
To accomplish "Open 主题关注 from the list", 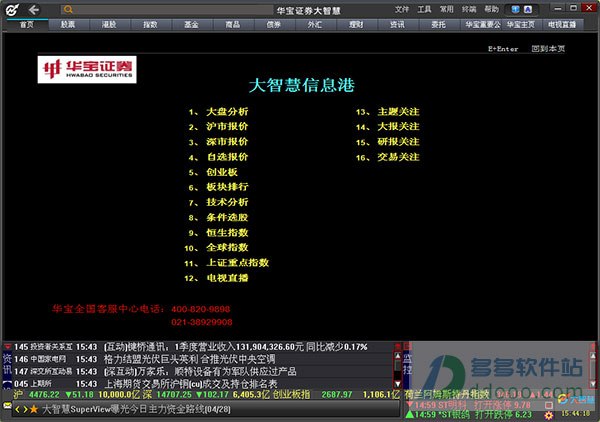I will [398, 112].
